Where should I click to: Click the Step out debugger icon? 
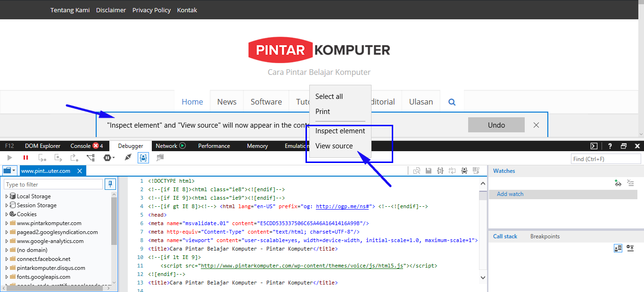click(74, 158)
